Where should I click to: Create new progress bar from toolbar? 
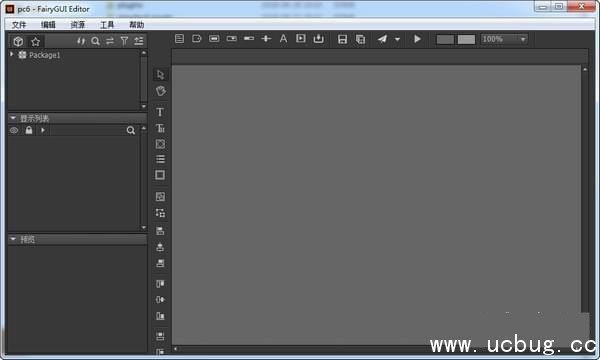coord(249,39)
